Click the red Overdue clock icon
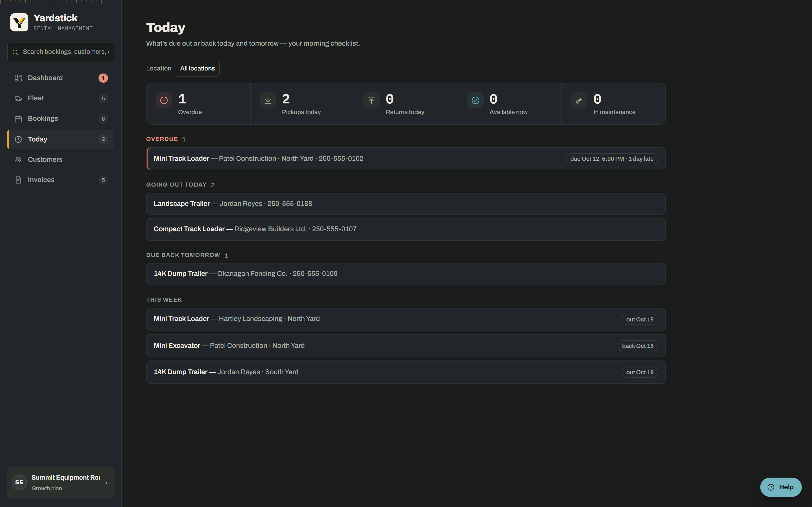 (x=164, y=100)
